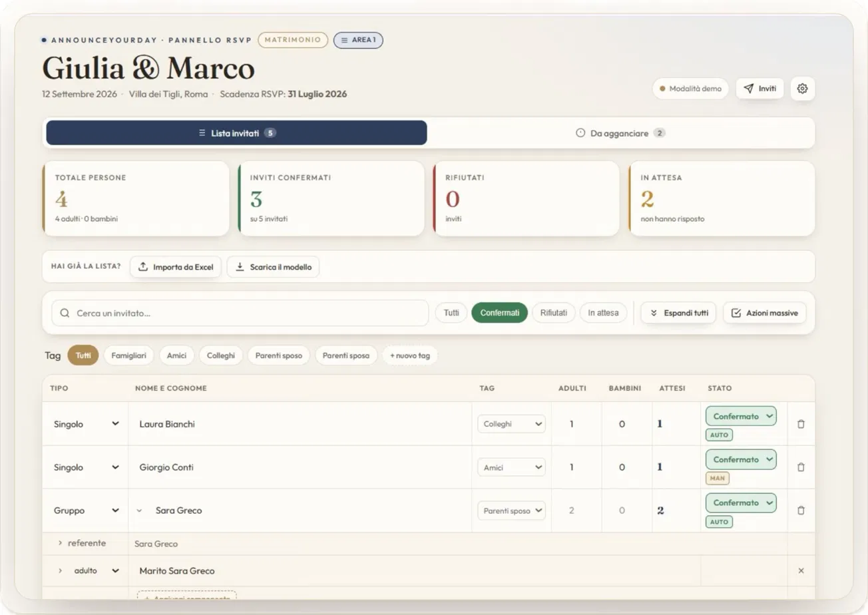Open Confermato status dropdown for Sara Greco

coord(741,503)
